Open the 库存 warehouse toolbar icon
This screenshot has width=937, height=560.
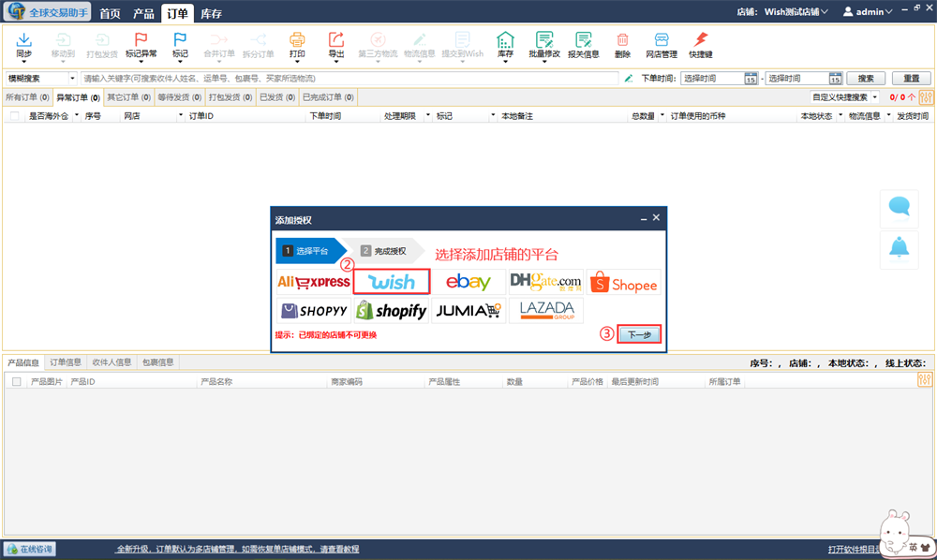click(x=505, y=39)
